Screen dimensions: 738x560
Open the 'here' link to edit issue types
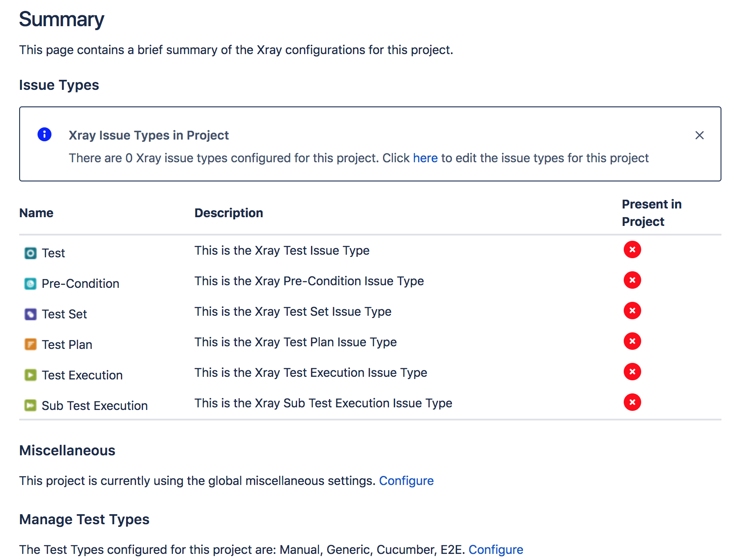[x=425, y=158]
